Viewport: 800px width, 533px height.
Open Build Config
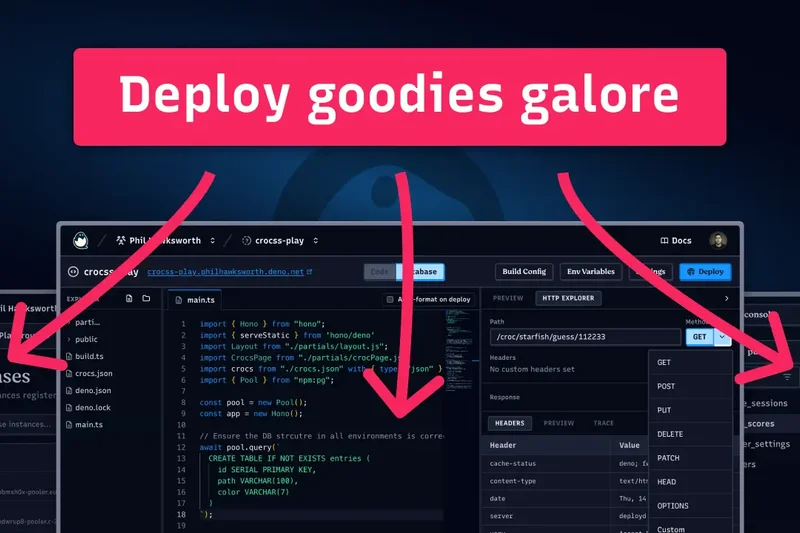point(524,272)
